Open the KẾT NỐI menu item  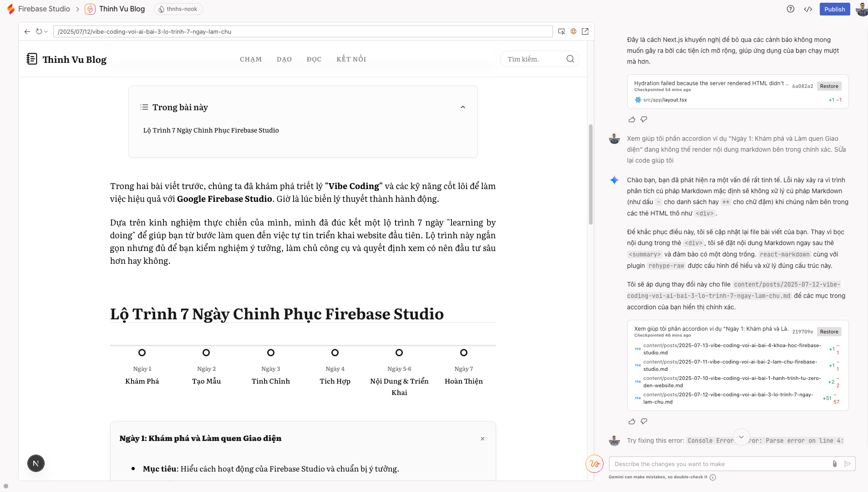351,59
